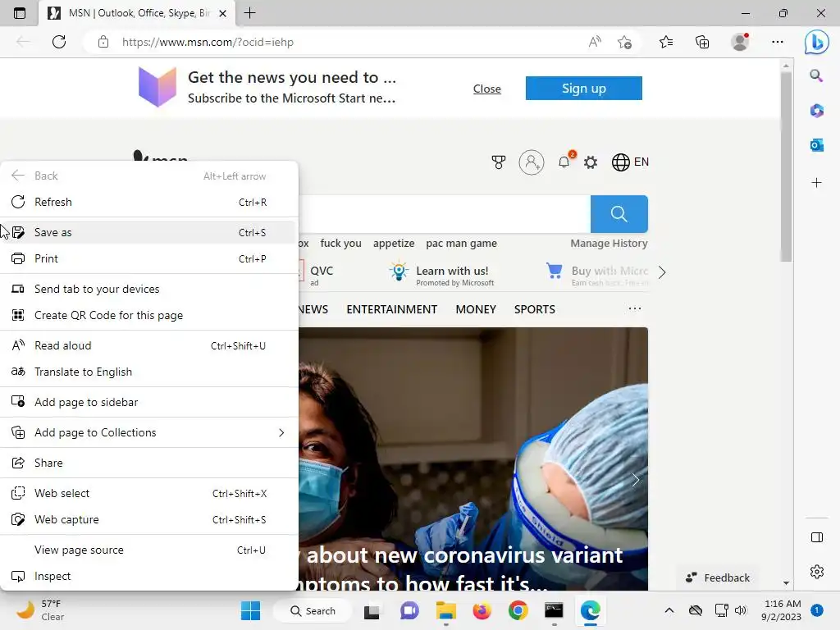
Task: Choose Share from context menu
Action: (149, 463)
